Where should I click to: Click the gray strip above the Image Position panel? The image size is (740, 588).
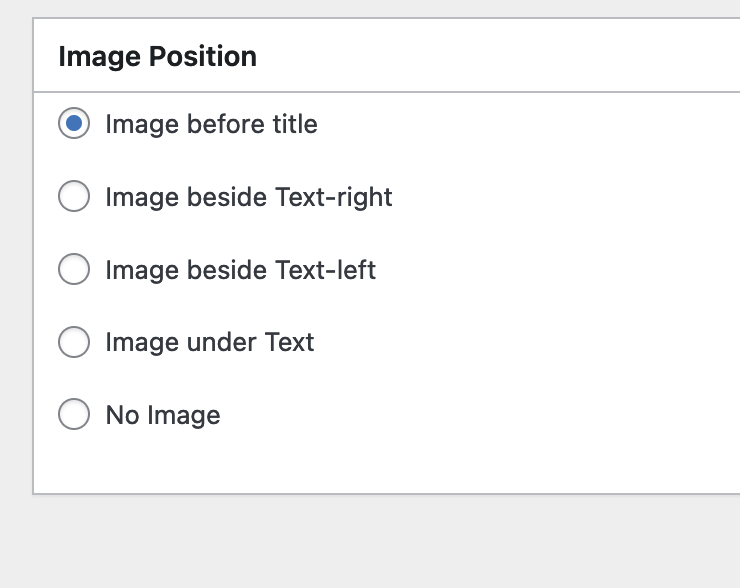[x=370, y=8]
